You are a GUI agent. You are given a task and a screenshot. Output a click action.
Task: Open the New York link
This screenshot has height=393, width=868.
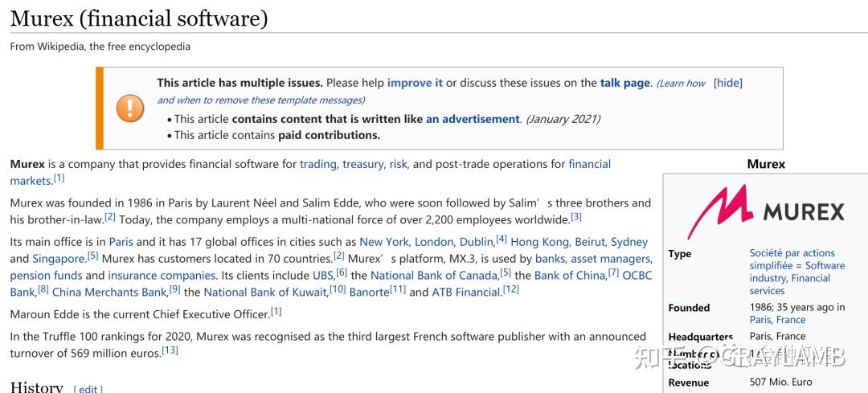[384, 242]
